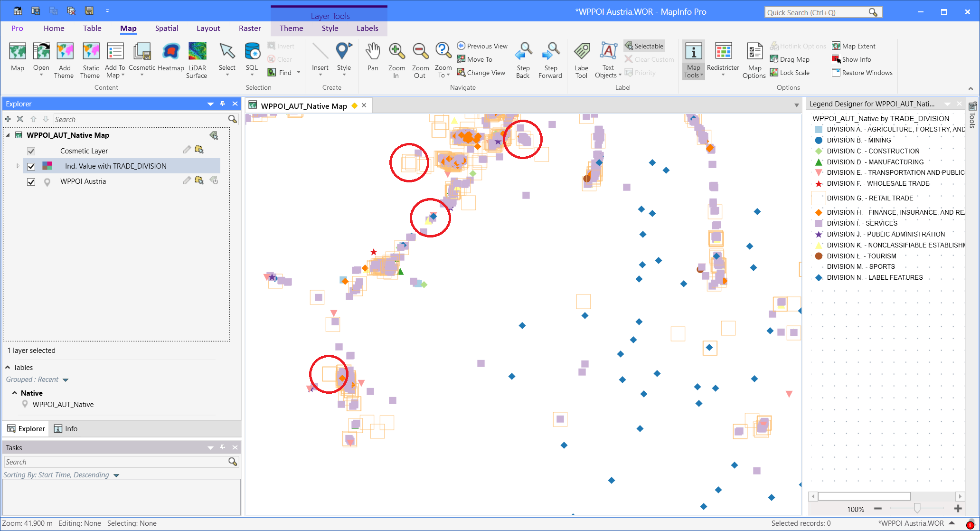
Task: Click the Drag Map icon
Action: (x=774, y=59)
